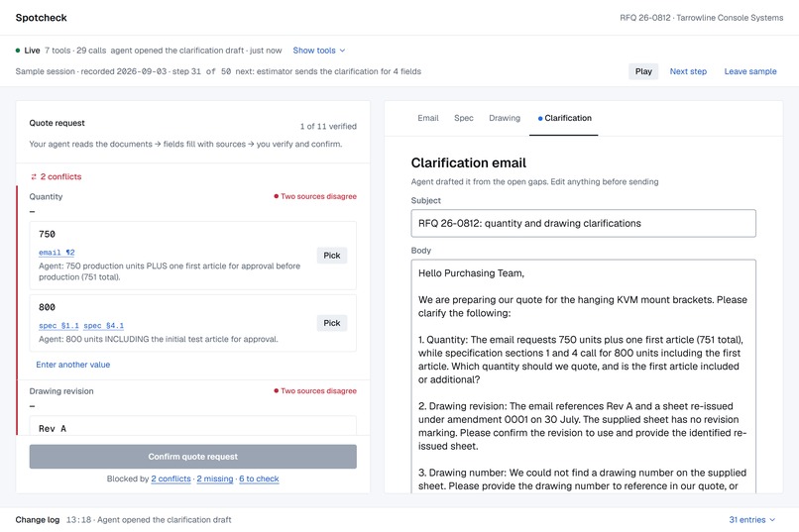The height and width of the screenshot is (532, 799).
Task: Click the 'Quantity' field label
Action: (x=46, y=197)
